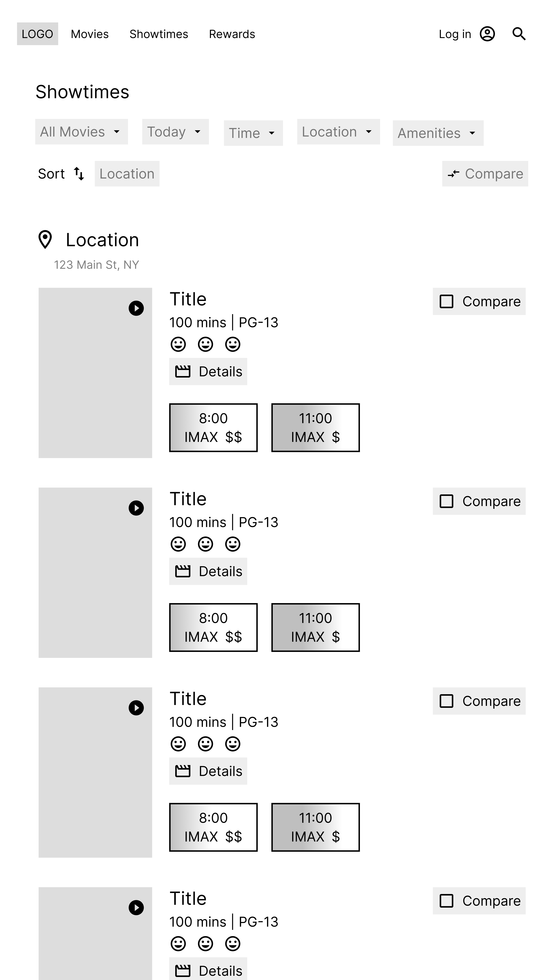Viewport: 545px width, 980px height.
Task: Open the Today date dropdown
Action: pyautogui.click(x=175, y=132)
